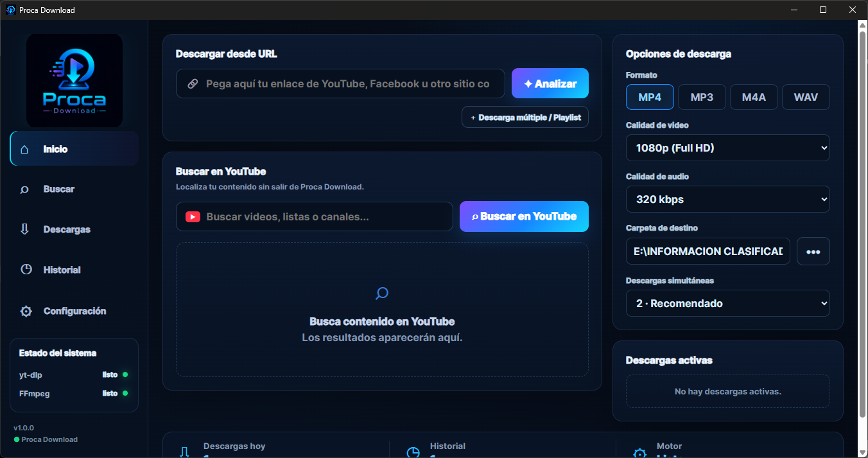Click the 'Descargas hoy' label
The image size is (868, 458).
[234, 446]
